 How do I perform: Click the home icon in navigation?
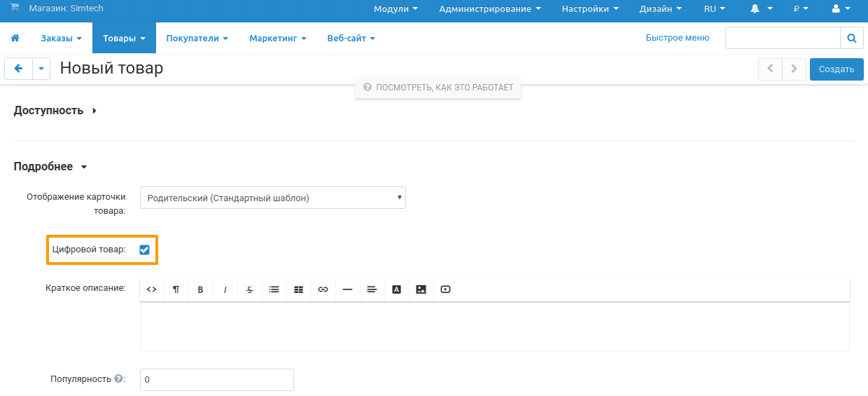[x=15, y=39]
